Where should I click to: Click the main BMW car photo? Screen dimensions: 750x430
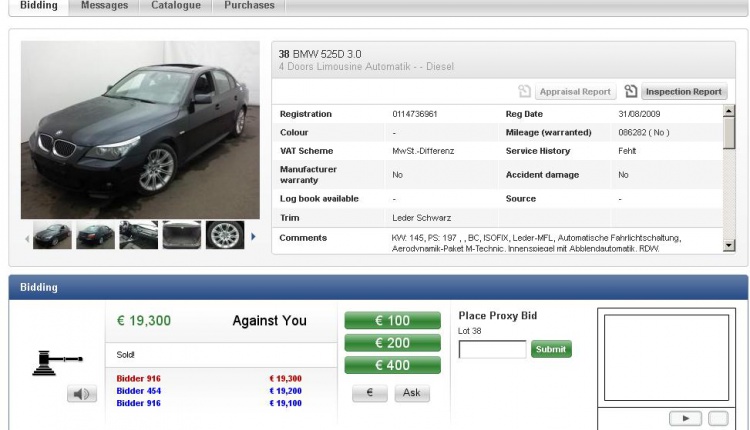tap(140, 130)
